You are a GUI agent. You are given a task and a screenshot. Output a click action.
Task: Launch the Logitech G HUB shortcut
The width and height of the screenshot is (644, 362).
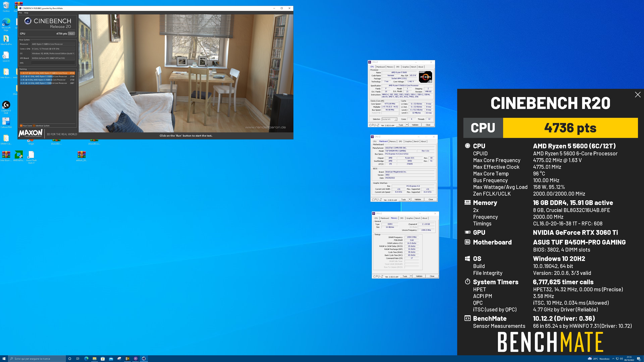(x=6, y=107)
